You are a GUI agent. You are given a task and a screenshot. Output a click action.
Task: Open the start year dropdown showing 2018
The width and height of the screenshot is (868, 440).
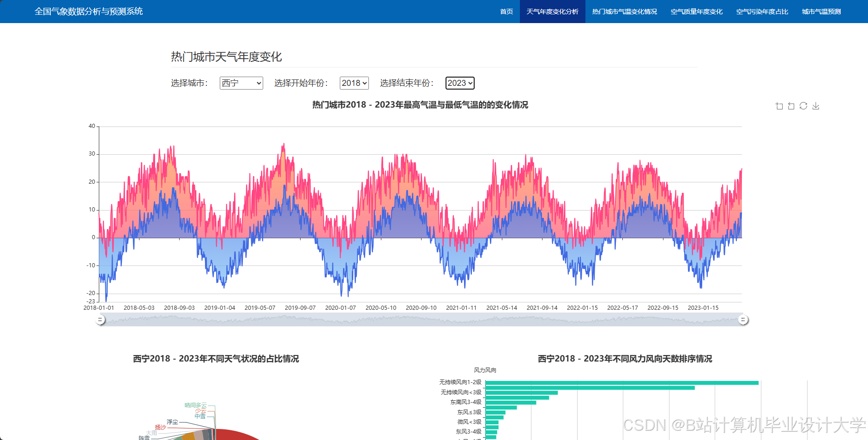(354, 83)
